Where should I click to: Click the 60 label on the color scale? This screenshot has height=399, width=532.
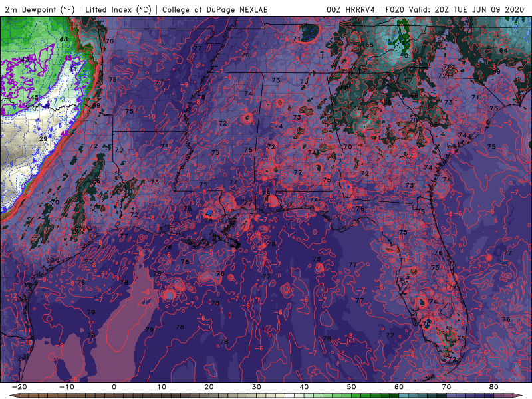399,387
